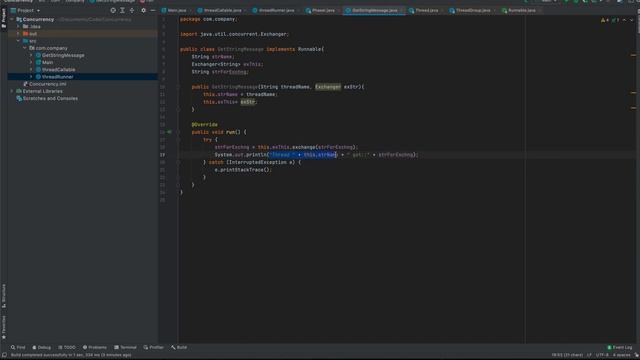640x360 pixels.
Task: Click build completed status message
Action: click(x=71, y=355)
